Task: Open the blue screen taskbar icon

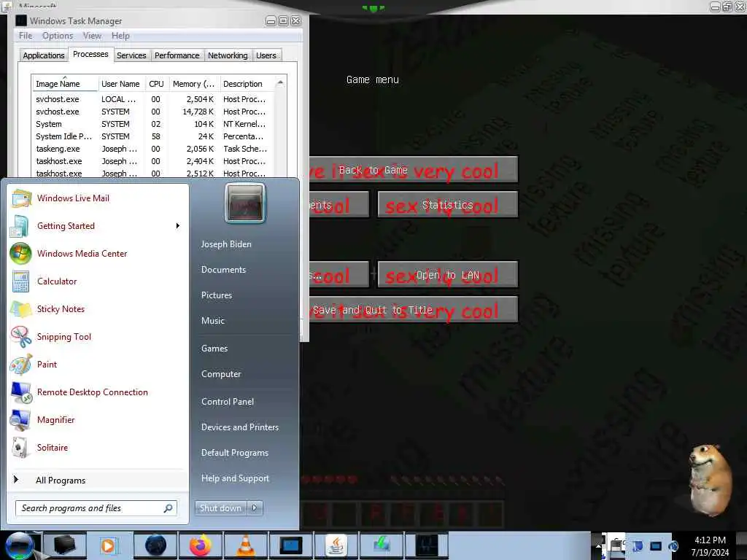Action: pyautogui.click(x=290, y=545)
